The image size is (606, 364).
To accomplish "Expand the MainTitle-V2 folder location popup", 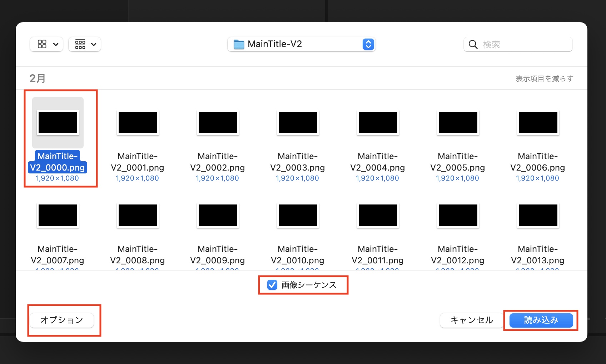I will (x=368, y=44).
